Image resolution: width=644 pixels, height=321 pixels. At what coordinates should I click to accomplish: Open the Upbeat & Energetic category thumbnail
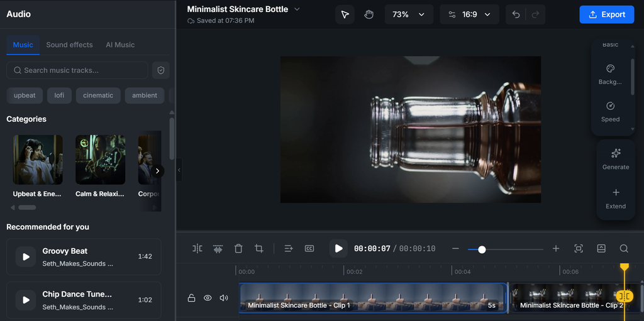click(x=38, y=160)
